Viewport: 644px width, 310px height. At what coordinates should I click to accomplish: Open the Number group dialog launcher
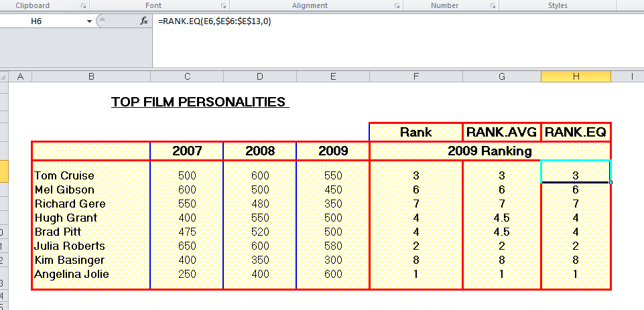493,6
